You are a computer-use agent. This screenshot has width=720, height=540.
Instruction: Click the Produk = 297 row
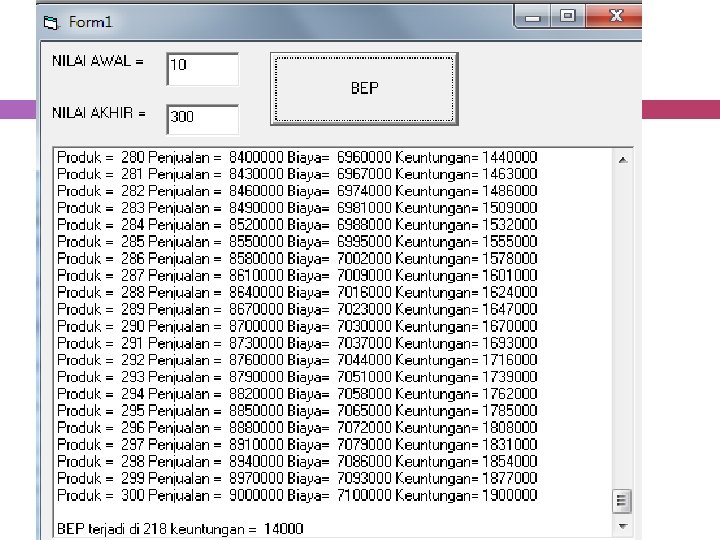point(297,445)
